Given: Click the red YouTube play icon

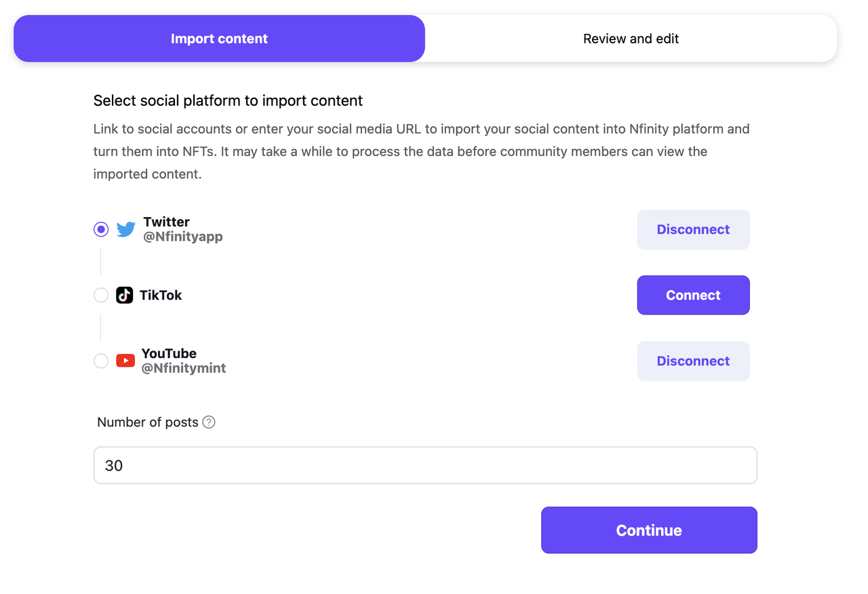Looking at the screenshot, I should click(125, 361).
